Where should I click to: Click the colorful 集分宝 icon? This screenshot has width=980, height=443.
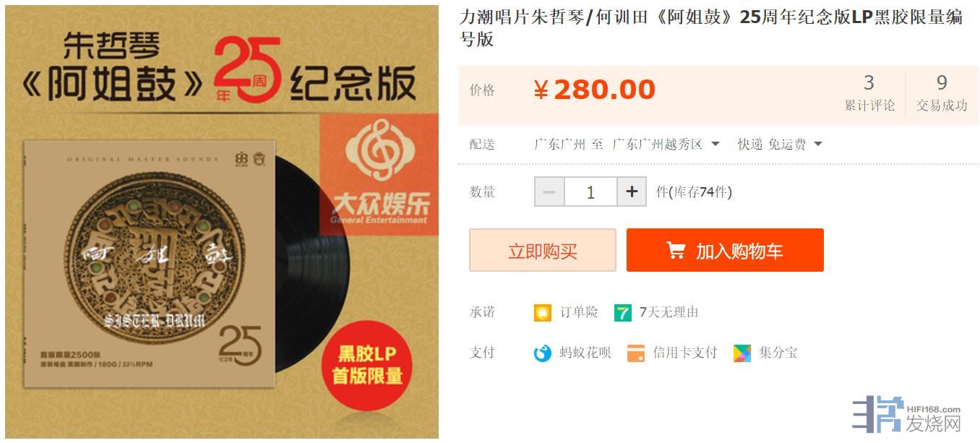point(742,353)
